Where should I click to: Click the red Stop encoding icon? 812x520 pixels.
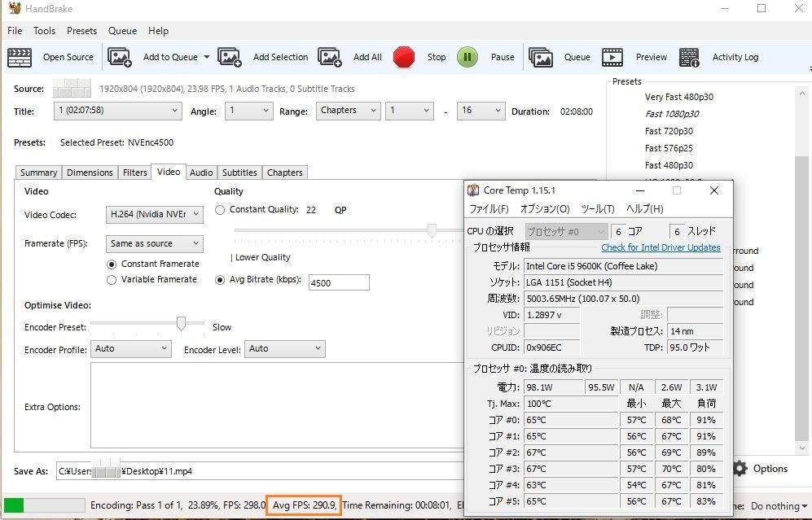coord(404,57)
